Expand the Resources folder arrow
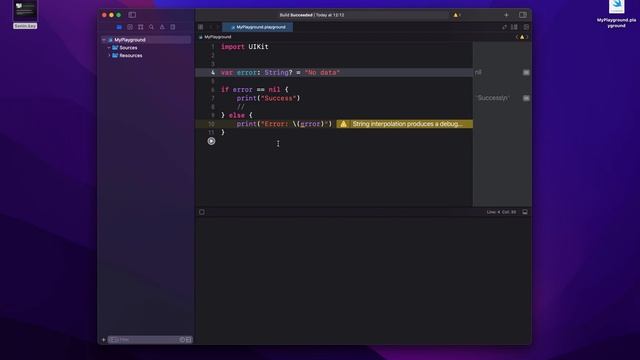The width and height of the screenshot is (640, 360). tap(109, 56)
